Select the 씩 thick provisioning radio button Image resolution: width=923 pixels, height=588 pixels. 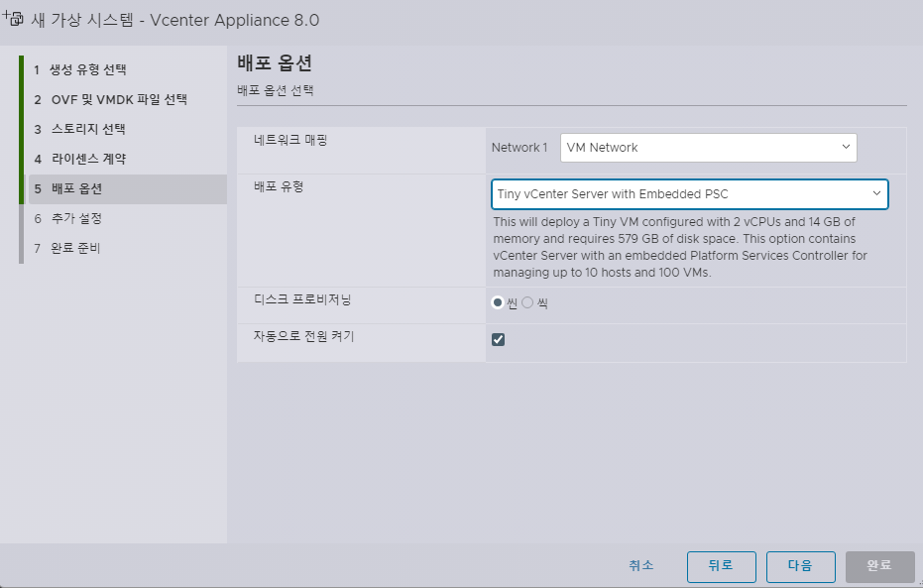527,302
